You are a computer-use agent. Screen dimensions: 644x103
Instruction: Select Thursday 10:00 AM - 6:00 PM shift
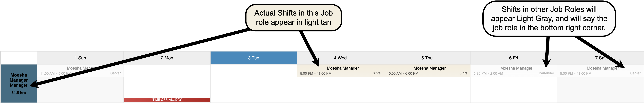(x=427, y=71)
